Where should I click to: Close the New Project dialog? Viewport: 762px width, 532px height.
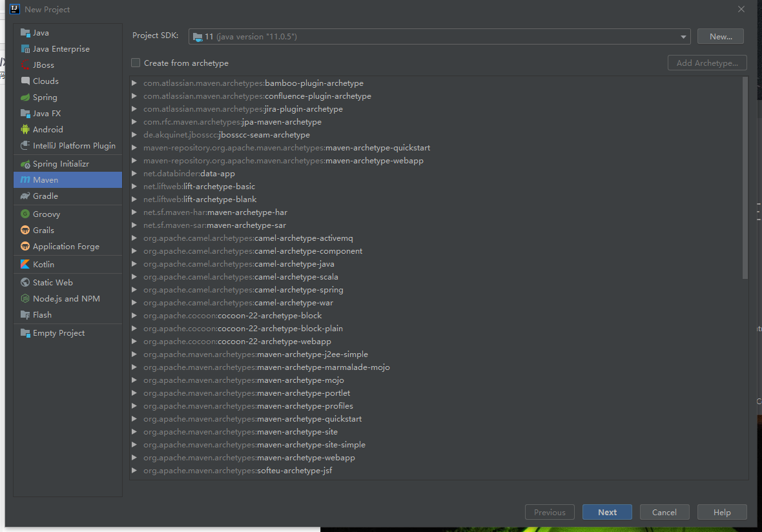(x=741, y=9)
